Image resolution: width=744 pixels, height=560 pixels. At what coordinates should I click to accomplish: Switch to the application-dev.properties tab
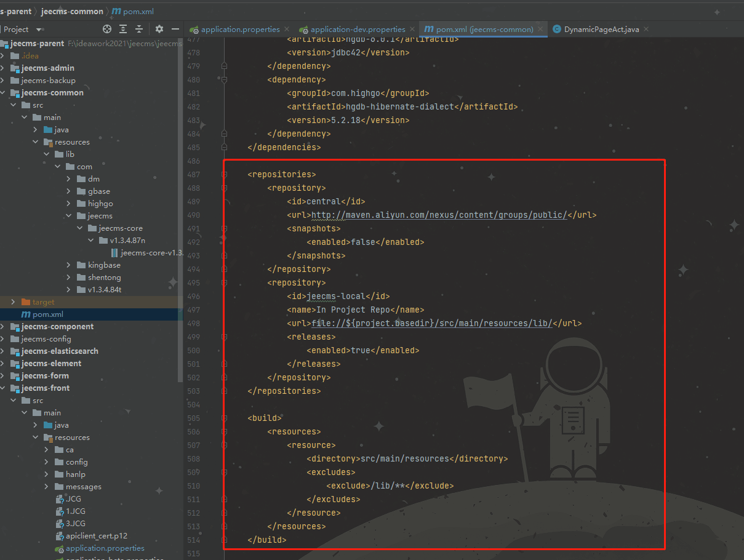click(357, 29)
